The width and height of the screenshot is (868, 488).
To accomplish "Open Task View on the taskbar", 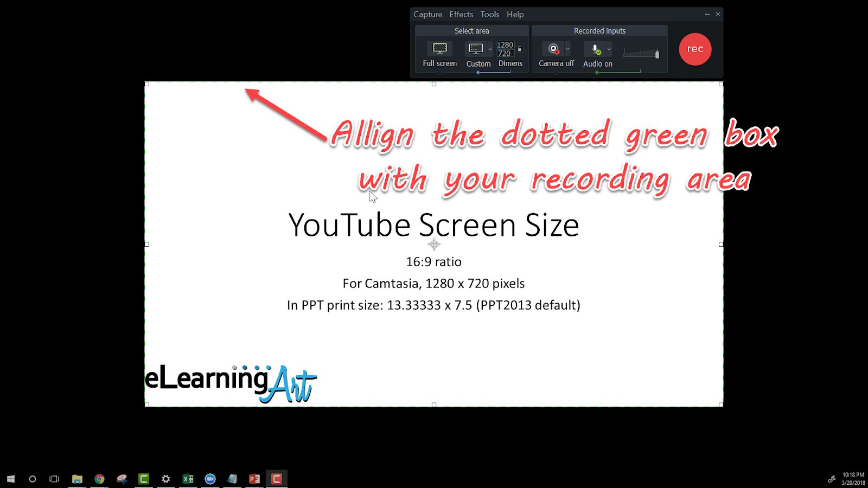I will coord(54,479).
